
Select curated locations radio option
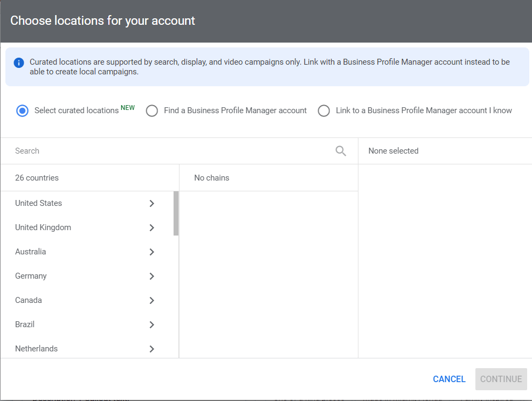click(22, 111)
